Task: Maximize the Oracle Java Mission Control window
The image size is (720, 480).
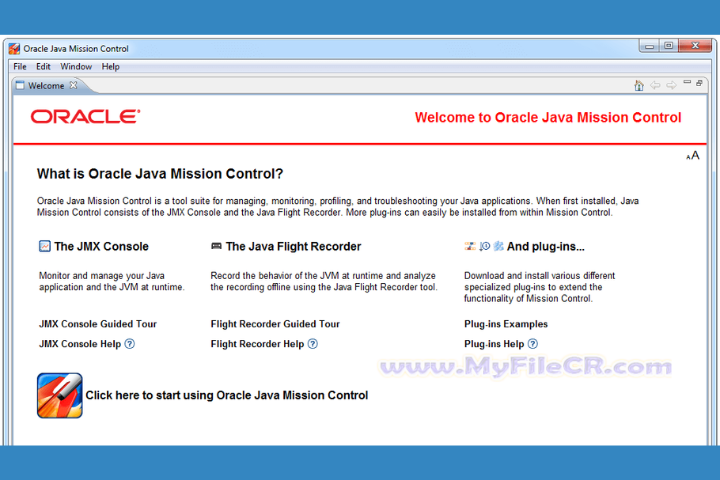Action: point(669,46)
